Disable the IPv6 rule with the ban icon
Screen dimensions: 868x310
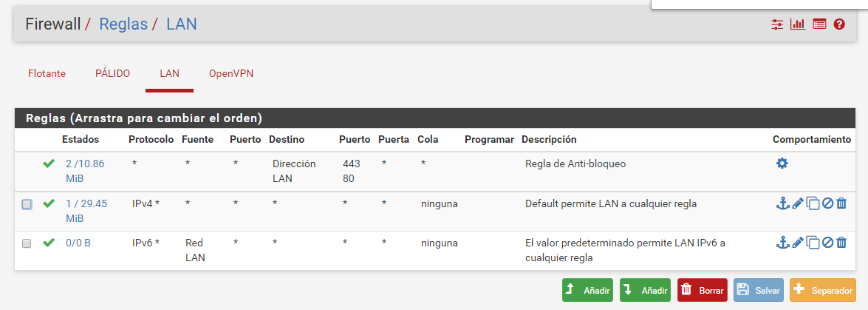(827, 243)
